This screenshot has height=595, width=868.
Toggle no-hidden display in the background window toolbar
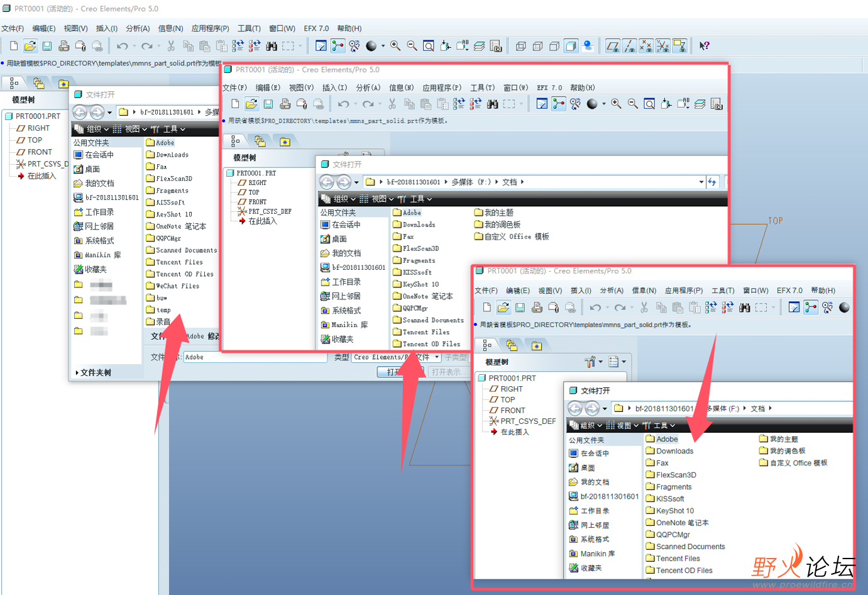[554, 46]
